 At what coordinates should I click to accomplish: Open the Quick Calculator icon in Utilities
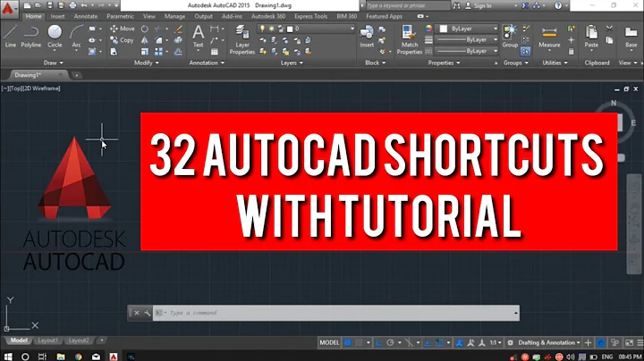click(571, 52)
